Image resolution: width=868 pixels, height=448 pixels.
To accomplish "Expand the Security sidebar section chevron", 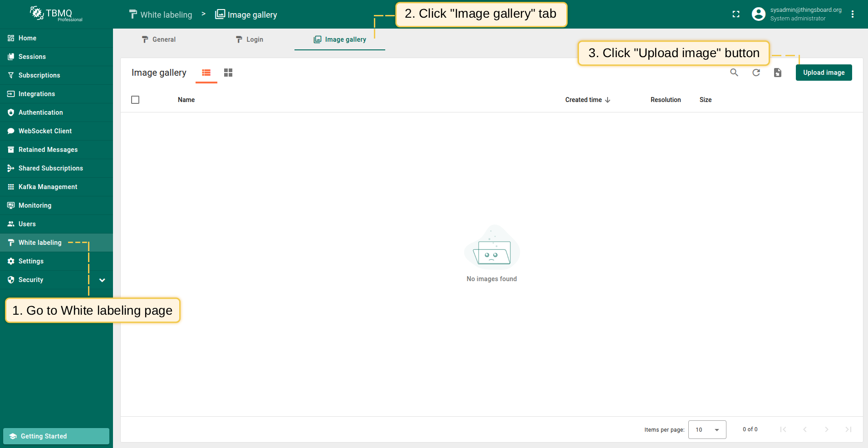I will click(102, 280).
